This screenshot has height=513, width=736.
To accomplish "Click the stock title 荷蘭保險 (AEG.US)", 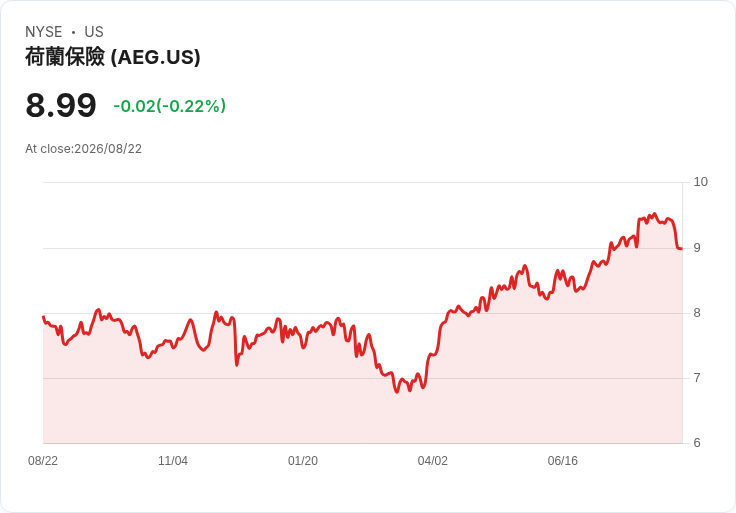I will pos(113,57).
